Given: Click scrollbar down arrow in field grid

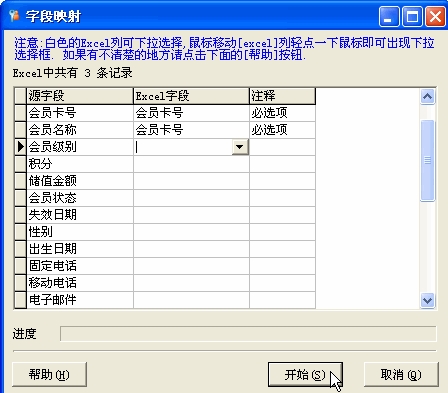Looking at the screenshot, I should pos(427,301).
